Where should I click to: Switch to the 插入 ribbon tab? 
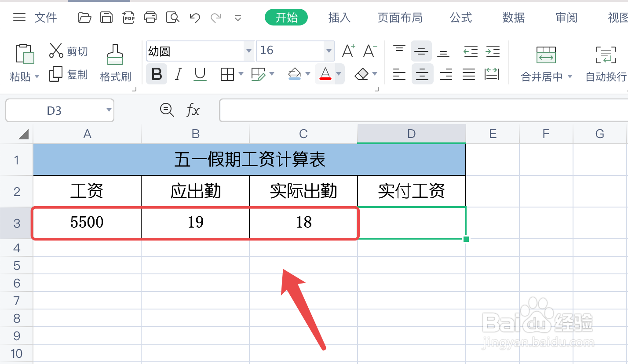[339, 18]
